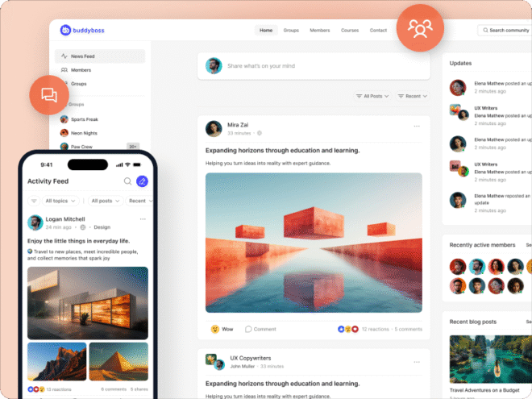Screen dimensions: 532x399
Task: Click the Recent blog posts heading
Action: (472, 322)
